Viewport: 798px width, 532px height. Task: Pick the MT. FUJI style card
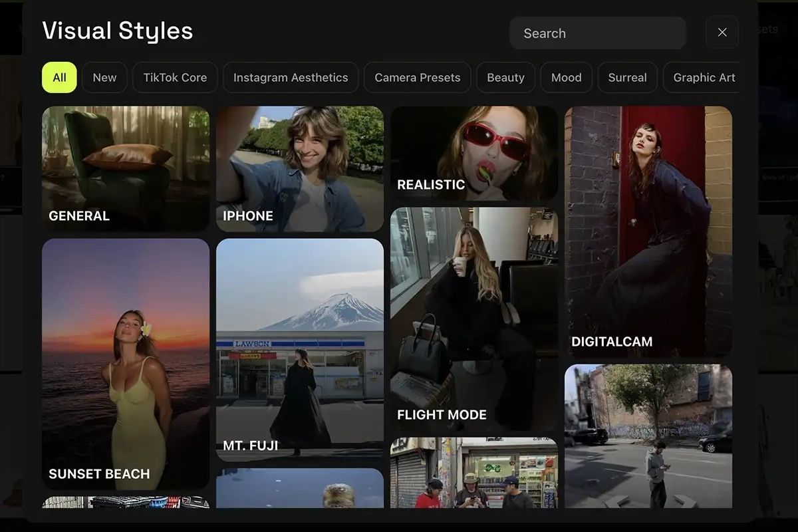coord(300,350)
